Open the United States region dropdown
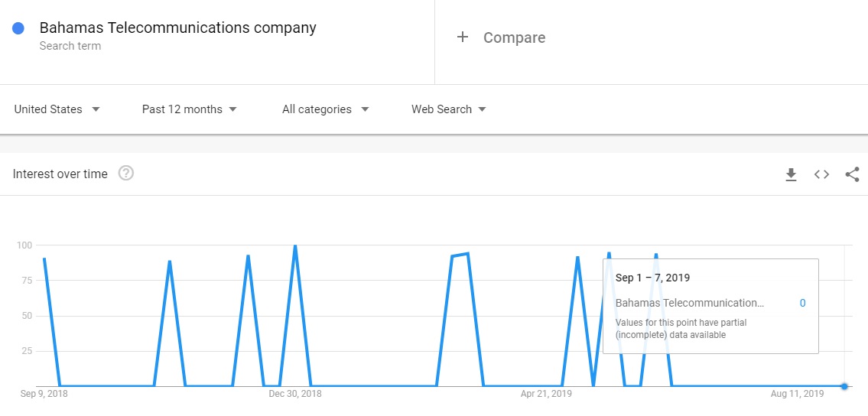 [x=57, y=109]
